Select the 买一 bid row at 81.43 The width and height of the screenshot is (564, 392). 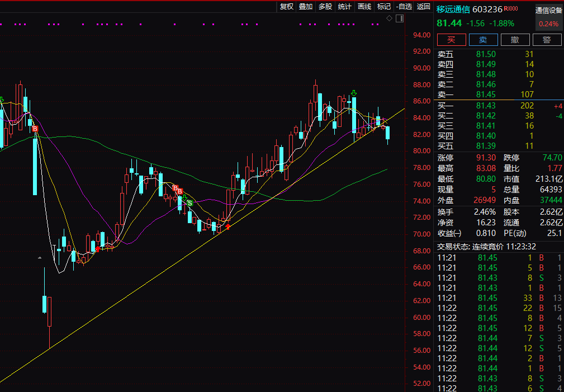(499, 106)
